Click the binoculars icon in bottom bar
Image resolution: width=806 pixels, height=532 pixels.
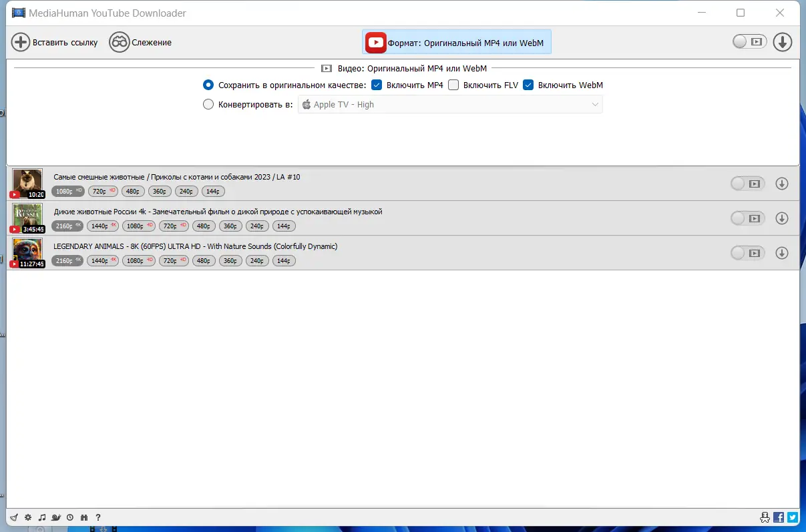pyautogui.click(x=84, y=517)
